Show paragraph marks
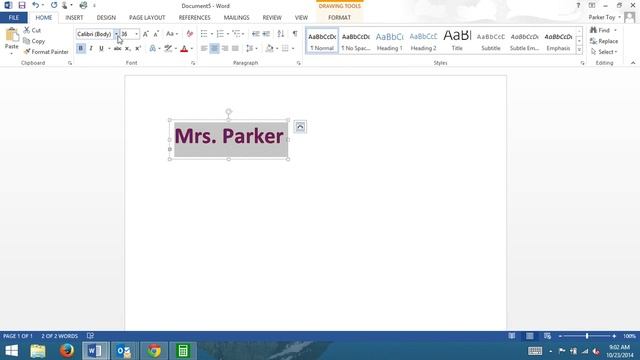640x360 pixels. pyautogui.click(x=295, y=34)
